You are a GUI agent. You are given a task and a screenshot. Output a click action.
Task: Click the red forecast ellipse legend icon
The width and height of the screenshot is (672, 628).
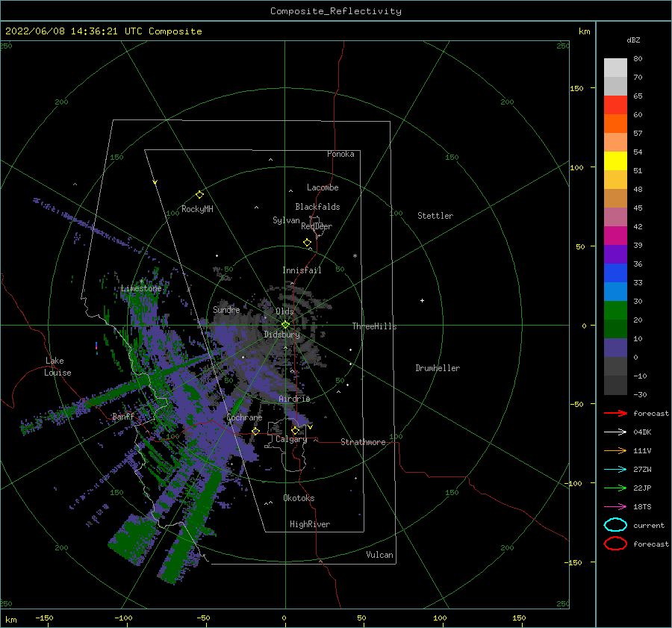click(x=615, y=544)
